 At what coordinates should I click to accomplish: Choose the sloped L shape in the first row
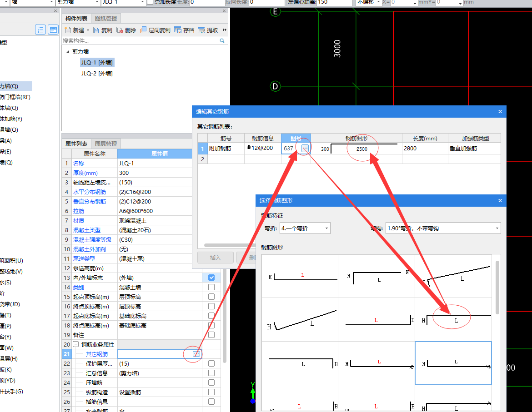pyautogui.click(x=453, y=276)
